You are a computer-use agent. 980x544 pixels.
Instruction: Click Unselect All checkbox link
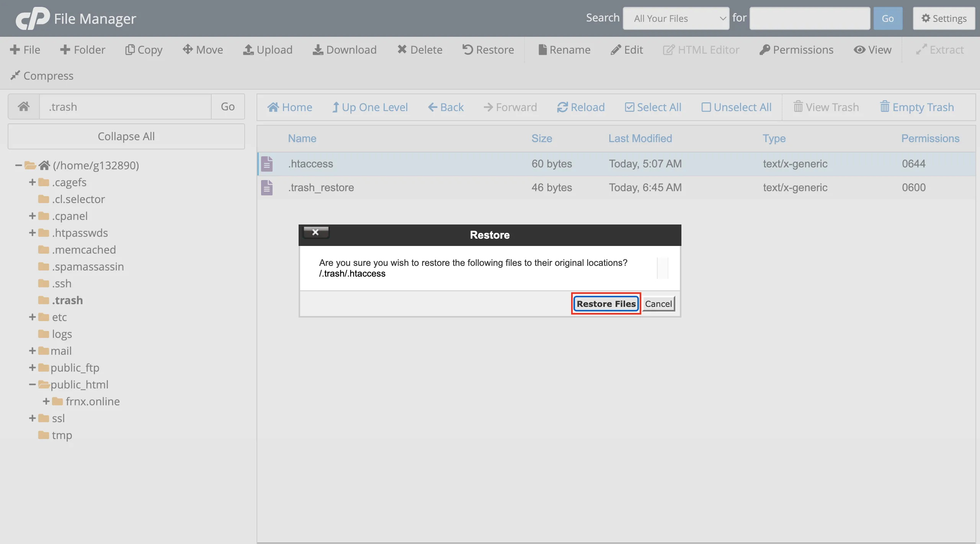(x=737, y=107)
